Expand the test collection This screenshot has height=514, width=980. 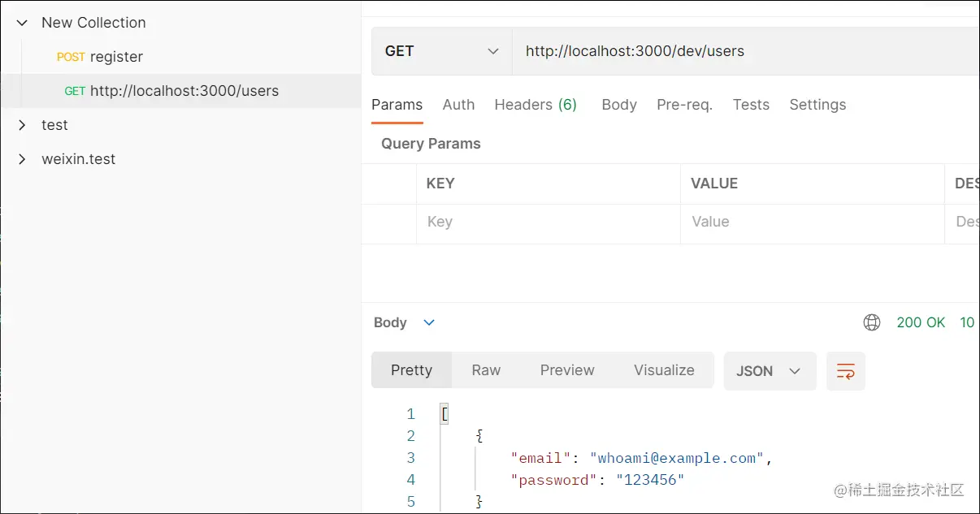tap(22, 125)
